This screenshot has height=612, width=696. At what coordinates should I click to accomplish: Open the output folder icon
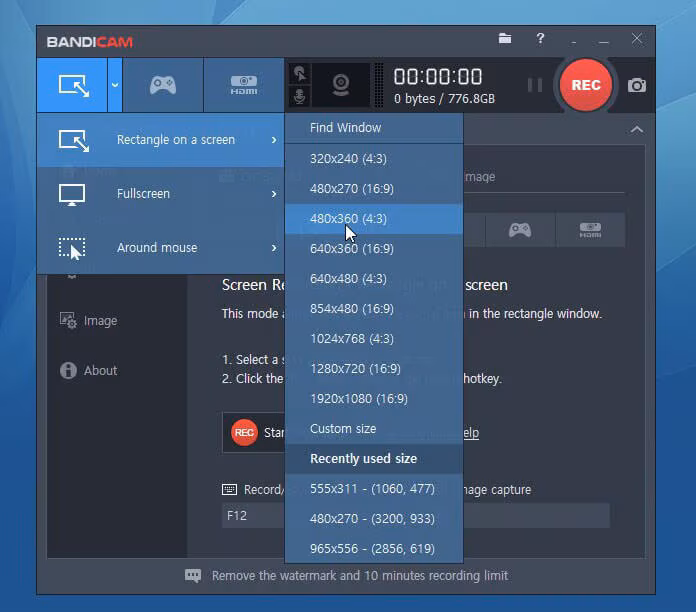(x=505, y=39)
